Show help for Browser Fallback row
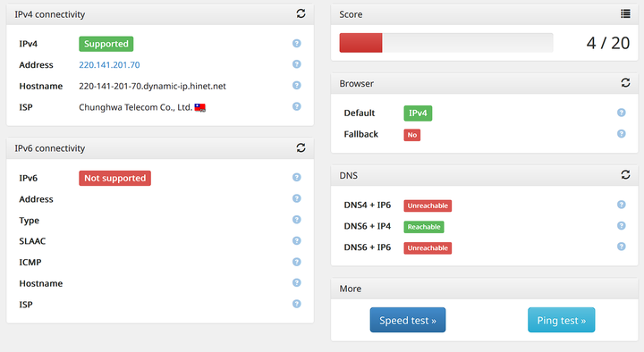Screen dimensions: 644x352 tap(622, 134)
